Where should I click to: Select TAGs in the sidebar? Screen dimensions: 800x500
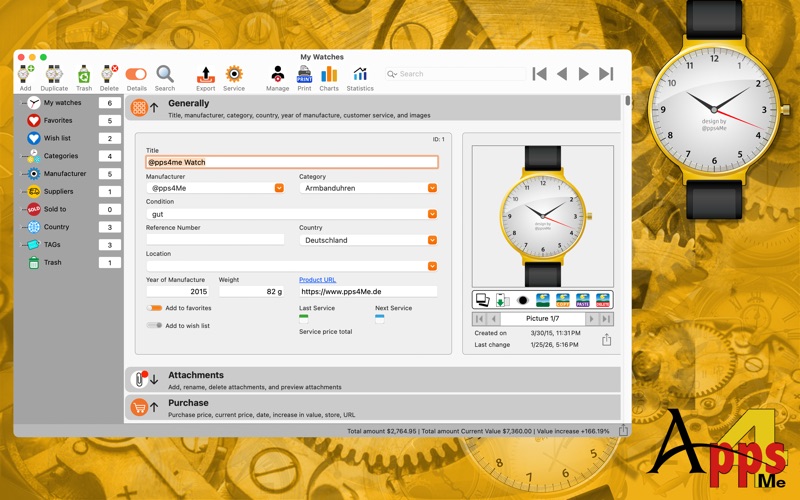52,245
